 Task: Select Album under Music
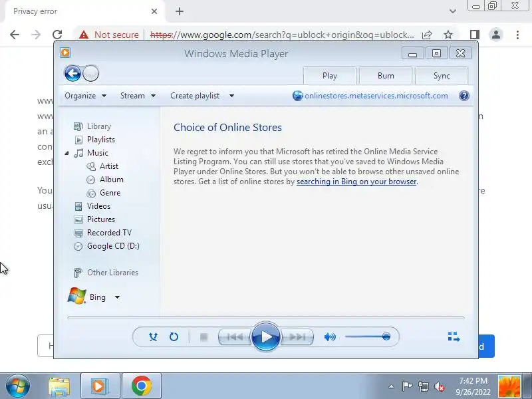[105, 179]
